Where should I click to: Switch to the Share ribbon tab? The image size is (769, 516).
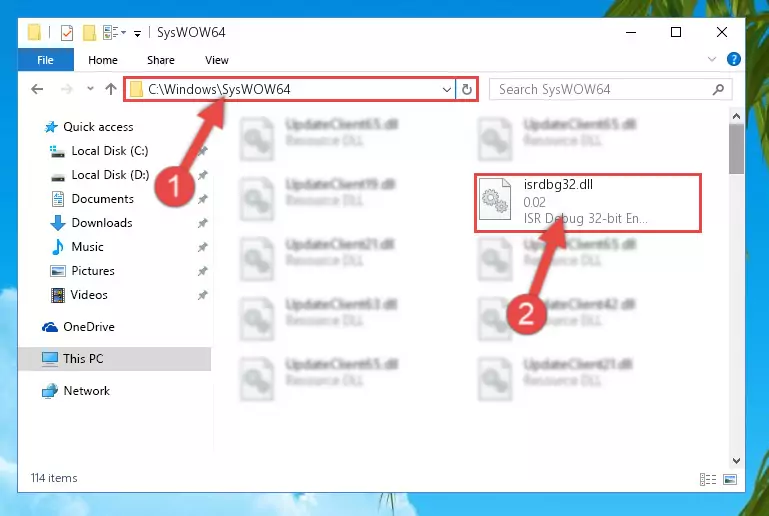pyautogui.click(x=161, y=60)
